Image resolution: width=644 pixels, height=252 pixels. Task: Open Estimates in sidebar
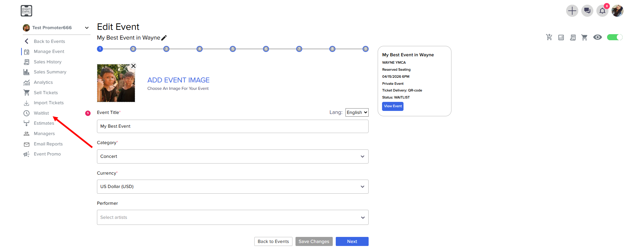44,123
